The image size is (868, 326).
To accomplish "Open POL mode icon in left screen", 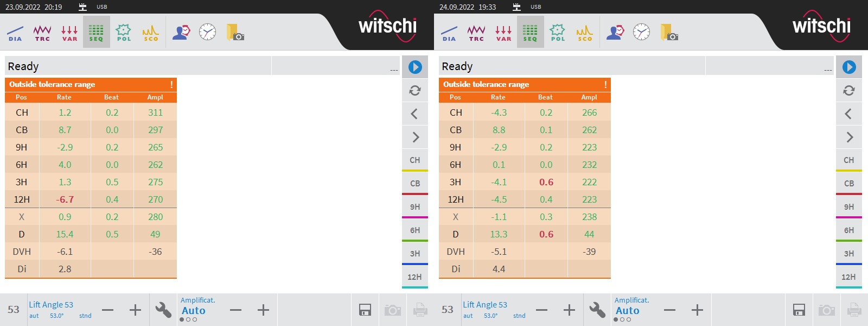I will point(124,33).
